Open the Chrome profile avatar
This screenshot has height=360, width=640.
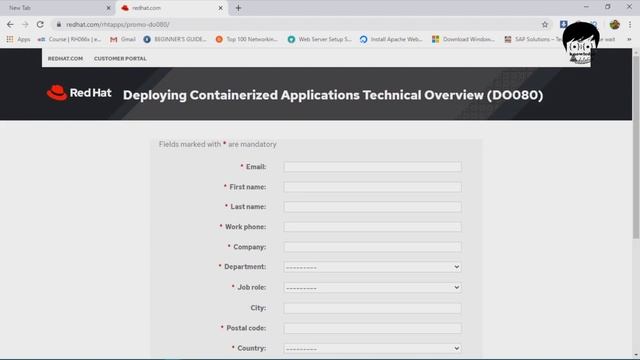click(615, 24)
